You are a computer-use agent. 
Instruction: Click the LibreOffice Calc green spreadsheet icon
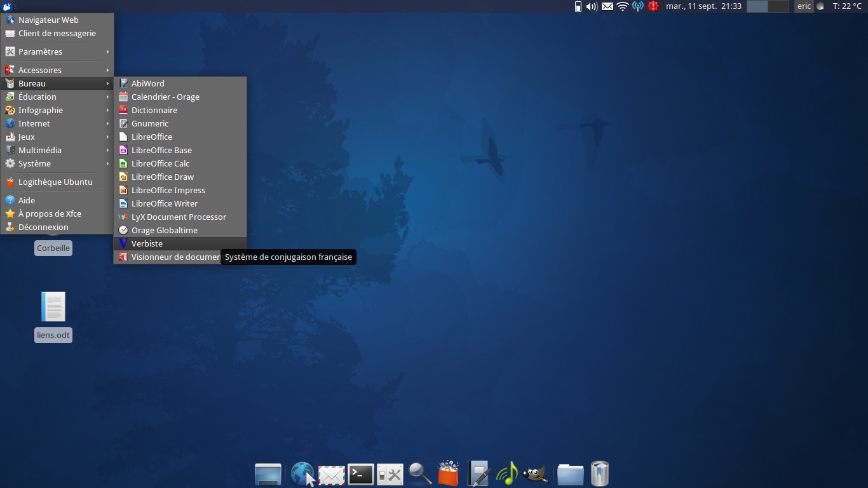click(123, 163)
